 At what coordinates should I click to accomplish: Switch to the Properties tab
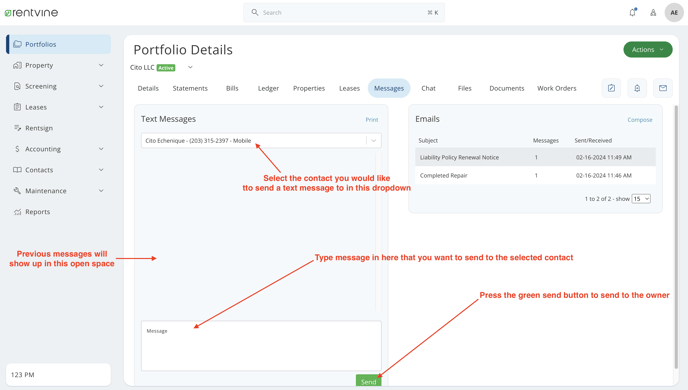pos(309,88)
